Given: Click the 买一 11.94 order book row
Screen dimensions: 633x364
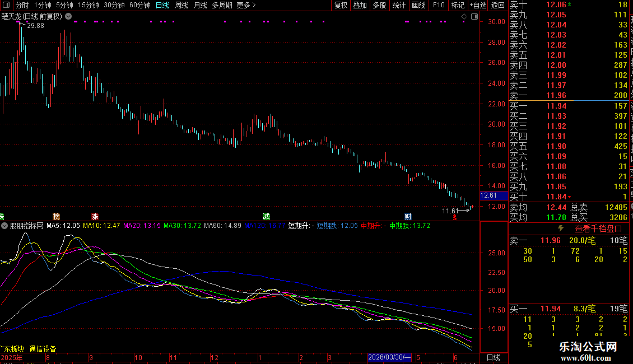Looking at the screenshot, I should (569, 106).
